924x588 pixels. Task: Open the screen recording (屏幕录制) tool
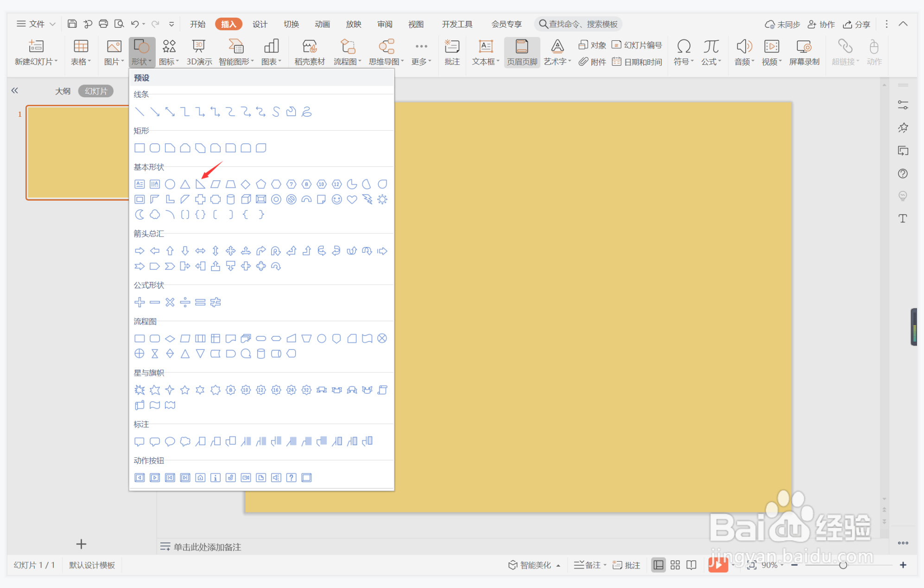coord(804,52)
